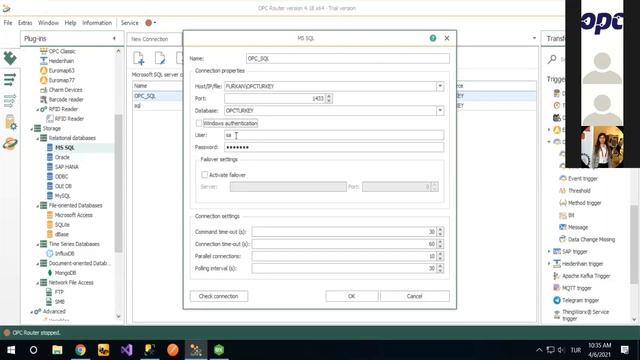This screenshot has height=360, width=640.
Task: Open the Information menu
Action: point(97,23)
